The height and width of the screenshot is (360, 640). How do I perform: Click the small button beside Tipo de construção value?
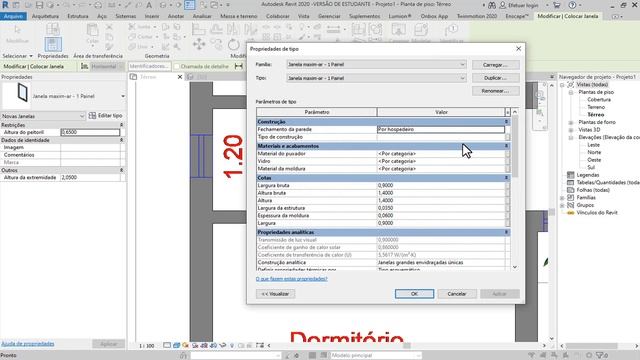pos(507,137)
